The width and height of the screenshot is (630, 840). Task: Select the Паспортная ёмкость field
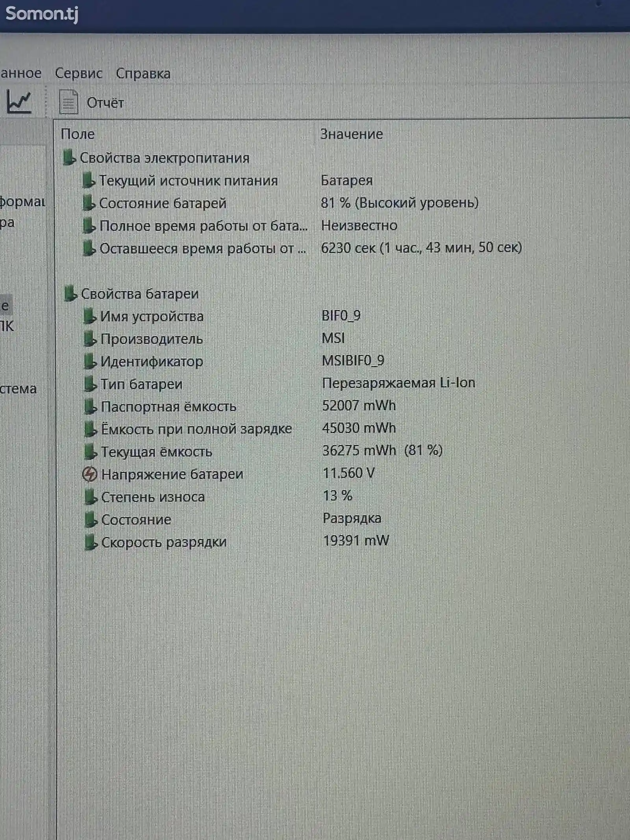click(x=169, y=407)
